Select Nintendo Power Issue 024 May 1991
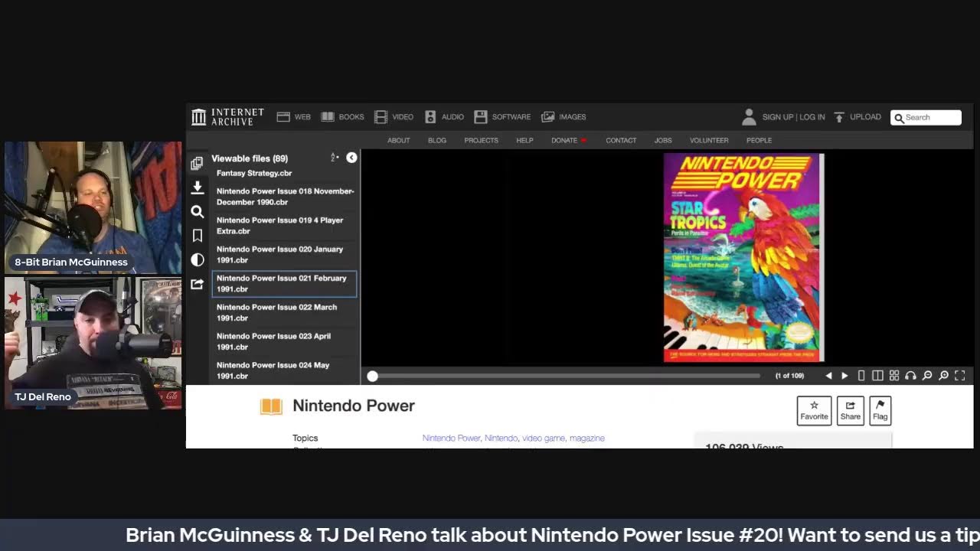Viewport: 980px width, 551px height. (284, 370)
